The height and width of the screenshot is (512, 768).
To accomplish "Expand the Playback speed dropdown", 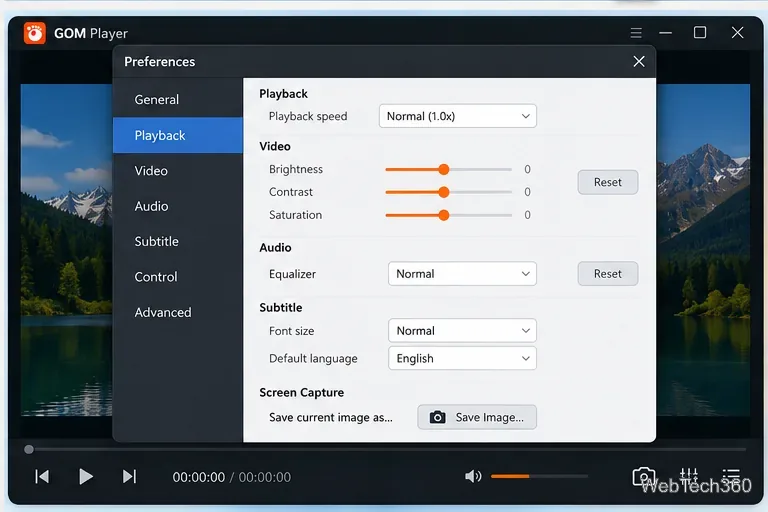I will click(x=457, y=116).
